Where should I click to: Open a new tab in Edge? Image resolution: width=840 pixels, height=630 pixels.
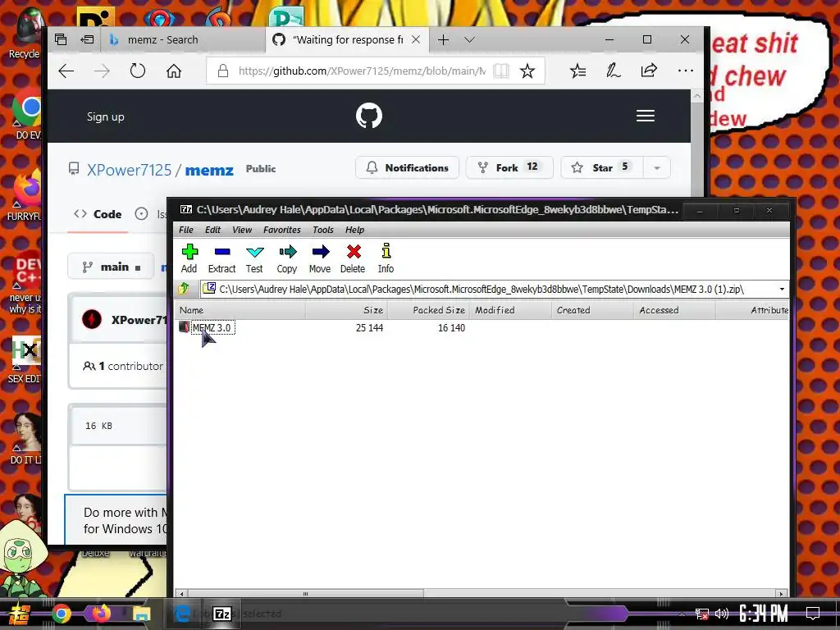(443, 39)
